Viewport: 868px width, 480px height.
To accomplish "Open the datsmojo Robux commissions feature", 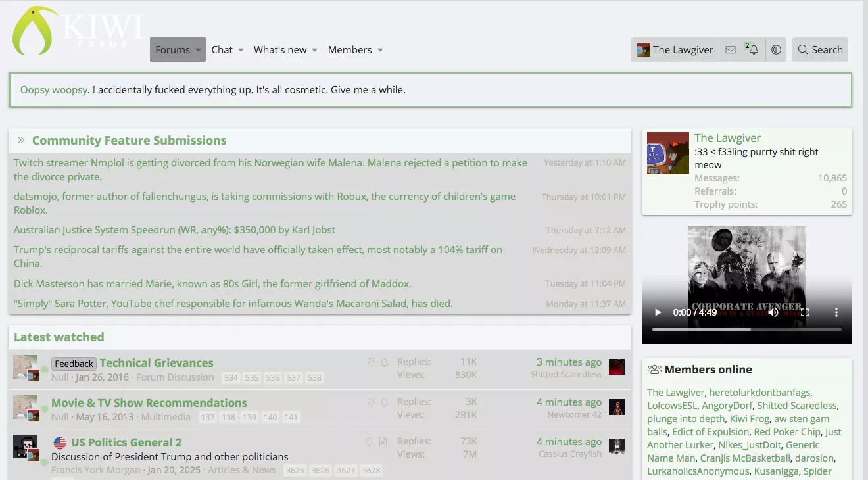I will (x=264, y=203).
